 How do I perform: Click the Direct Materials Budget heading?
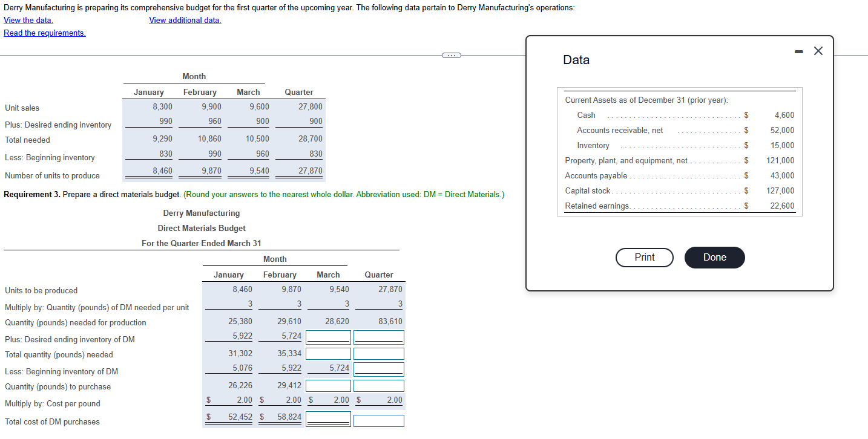coord(202,229)
